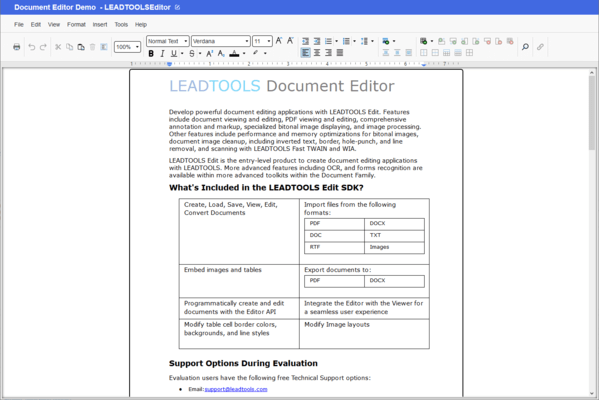The height and width of the screenshot is (400, 599).
Task: Click the Find magnifier icon
Action: [525, 47]
